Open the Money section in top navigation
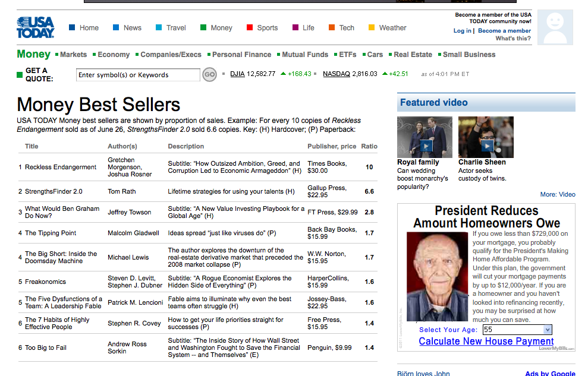The height and width of the screenshot is (376, 588). coord(221,28)
